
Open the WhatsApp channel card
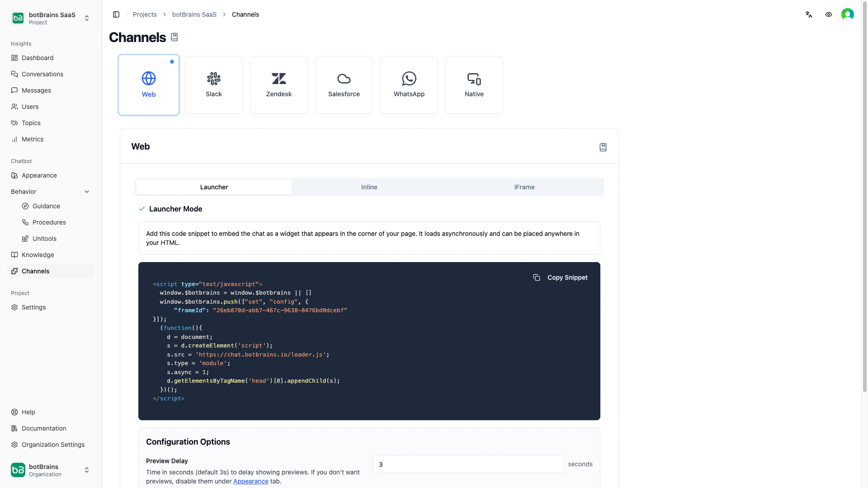point(409,85)
